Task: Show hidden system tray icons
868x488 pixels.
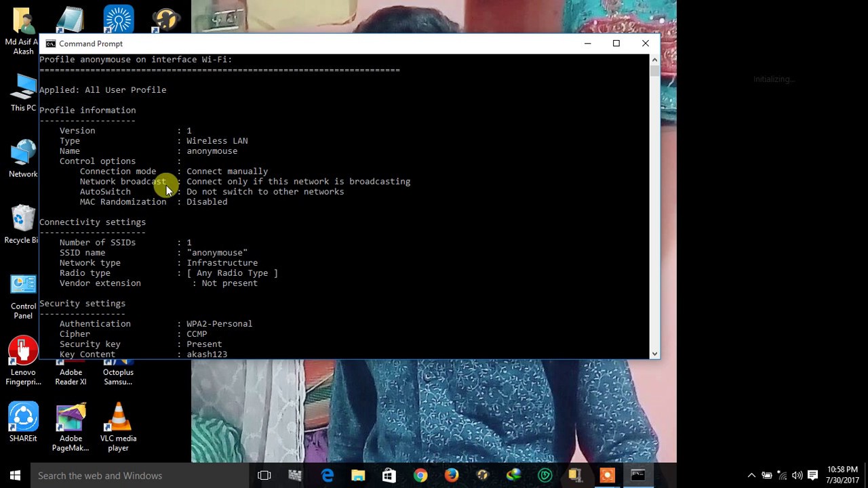Action: (751, 476)
